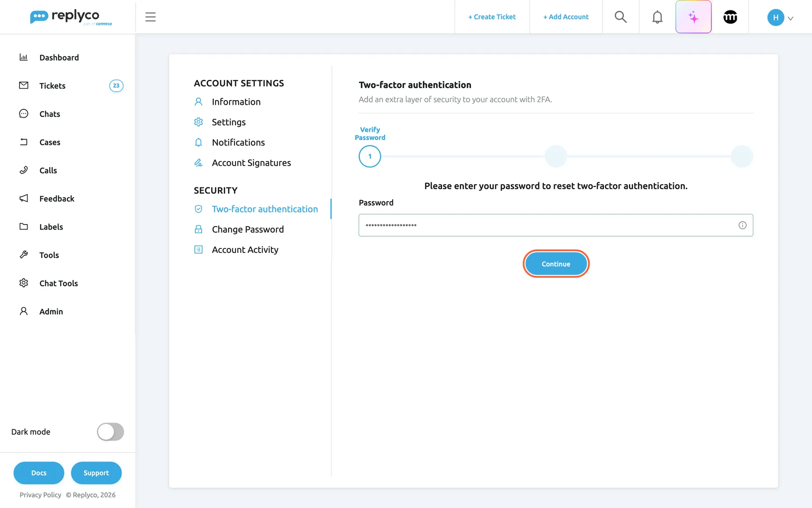Viewport: 812px width, 508px height.
Task: Click the black round "m" logo icon
Action: point(730,17)
